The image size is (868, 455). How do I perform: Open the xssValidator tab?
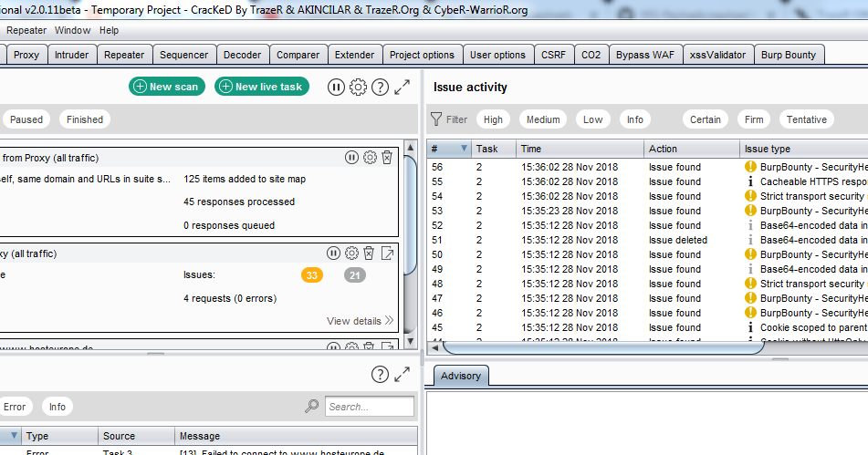click(x=717, y=55)
